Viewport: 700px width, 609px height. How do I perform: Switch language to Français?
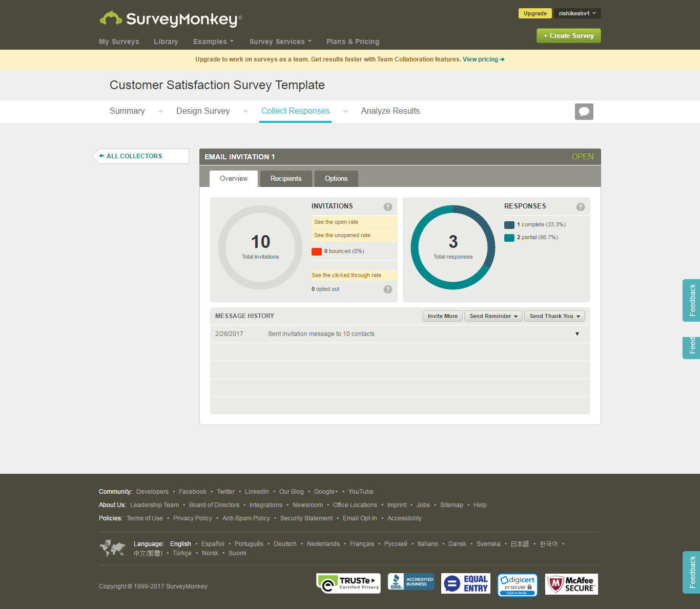coord(362,544)
